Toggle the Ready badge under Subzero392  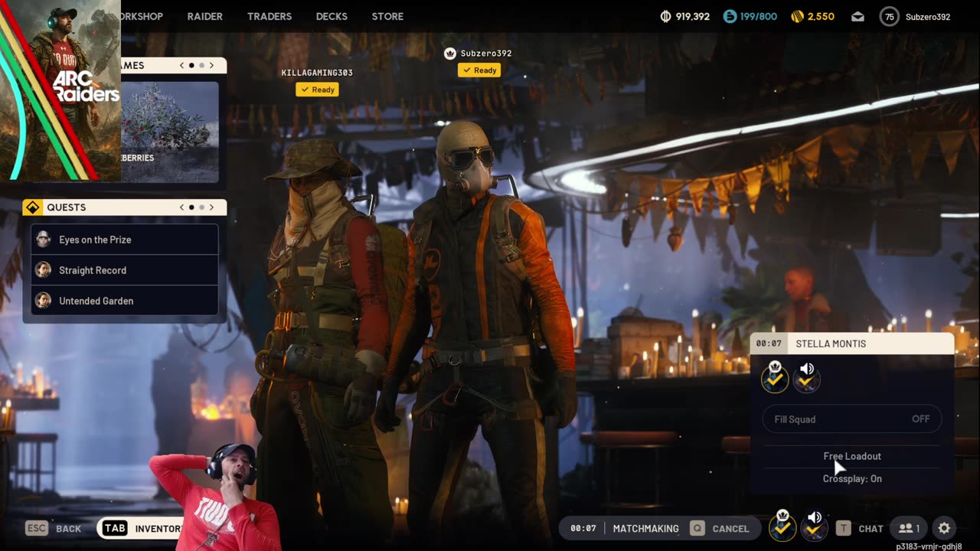tap(480, 70)
